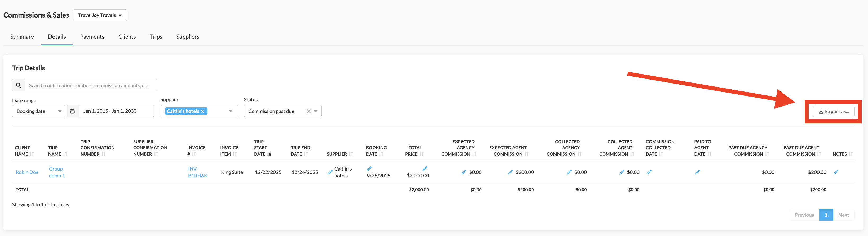Sort by Client Name column
This screenshot has width=868, height=236.
click(32, 154)
